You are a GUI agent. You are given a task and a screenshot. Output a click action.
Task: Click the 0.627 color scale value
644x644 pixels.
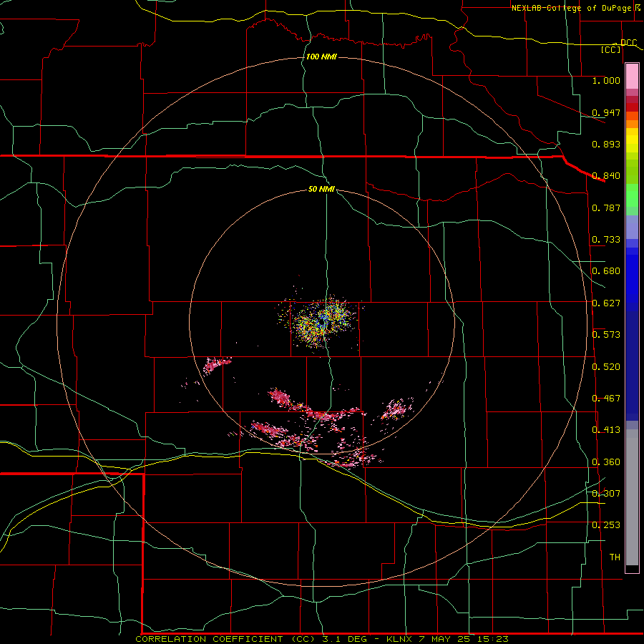(606, 303)
